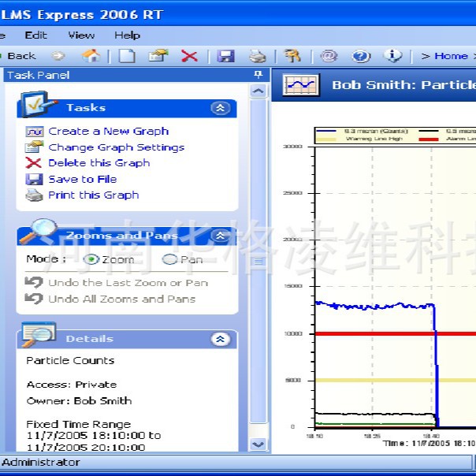Click the printer icon in toolbar
The width and height of the screenshot is (476, 476).
click(x=257, y=56)
